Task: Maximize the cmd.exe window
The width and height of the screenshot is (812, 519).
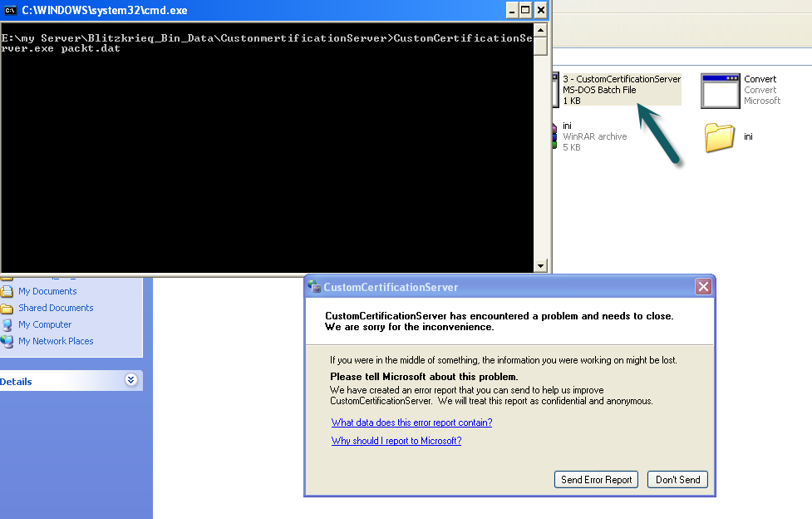Action: pos(525,10)
